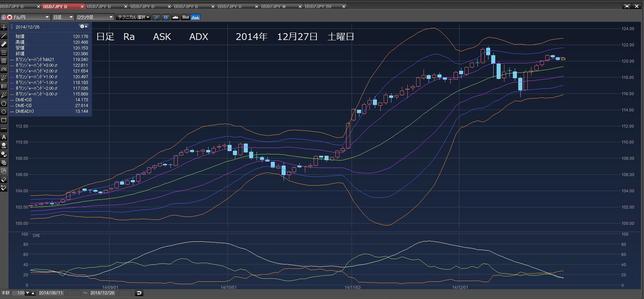This screenshot has height=299, width=644.
Task: Click the 2014/12/26 date header in info panel
Action: [x=27, y=27]
